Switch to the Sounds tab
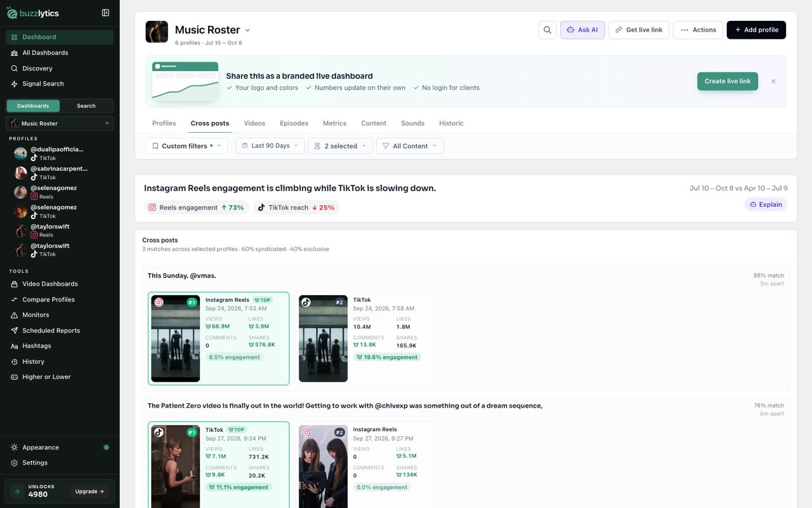 click(412, 123)
